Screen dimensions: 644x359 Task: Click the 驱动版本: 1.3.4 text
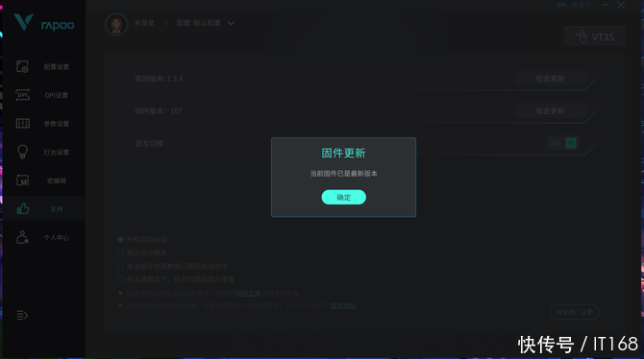(159, 79)
